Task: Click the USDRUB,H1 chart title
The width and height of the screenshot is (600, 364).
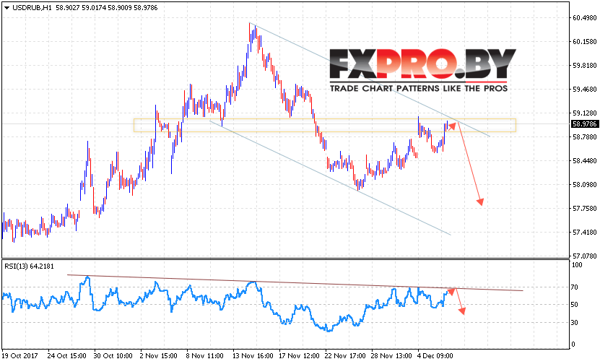Action: click(x=32, y=8)
